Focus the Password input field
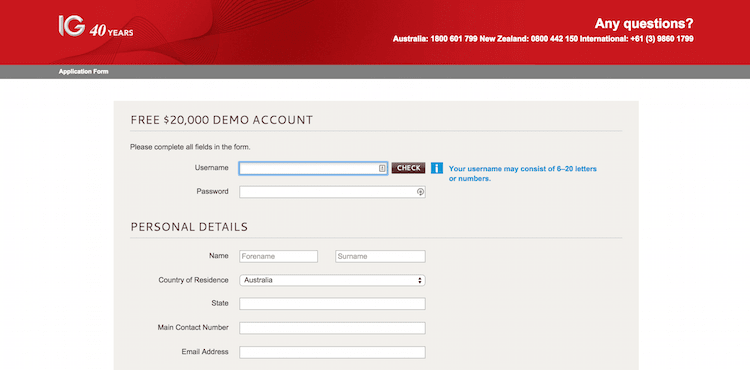 pos(332,192)
